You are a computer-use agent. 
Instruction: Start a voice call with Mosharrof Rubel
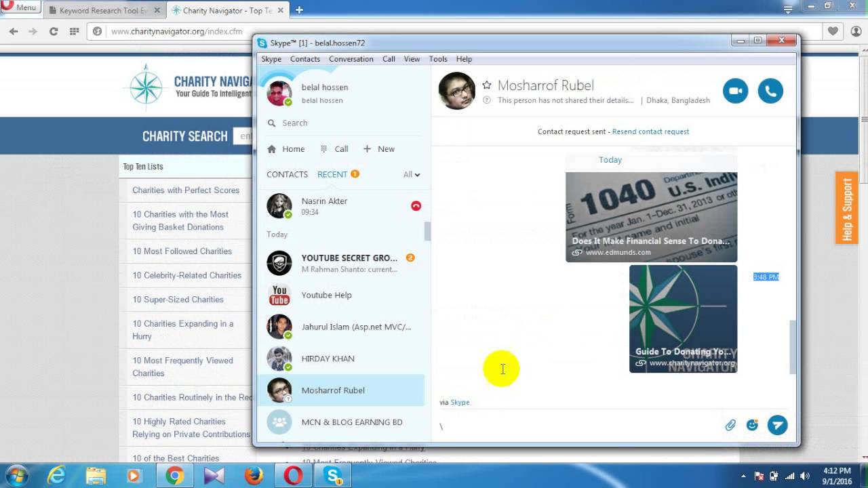pos(770,91)
